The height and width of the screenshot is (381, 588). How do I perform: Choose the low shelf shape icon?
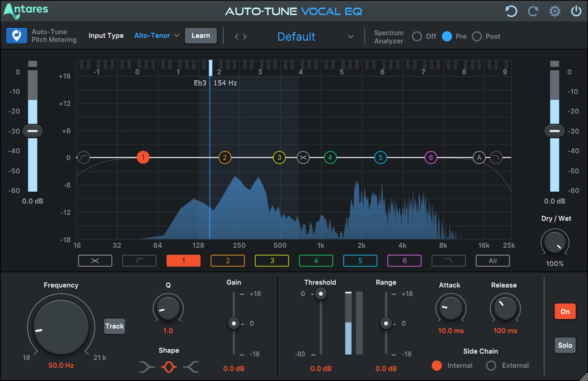click(x=147, y=367)
